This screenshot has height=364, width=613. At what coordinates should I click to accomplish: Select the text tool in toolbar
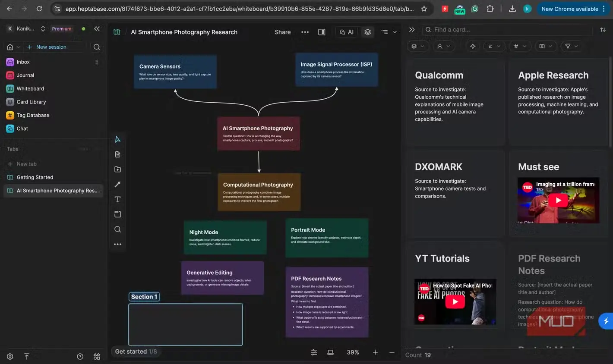point(117,199)
